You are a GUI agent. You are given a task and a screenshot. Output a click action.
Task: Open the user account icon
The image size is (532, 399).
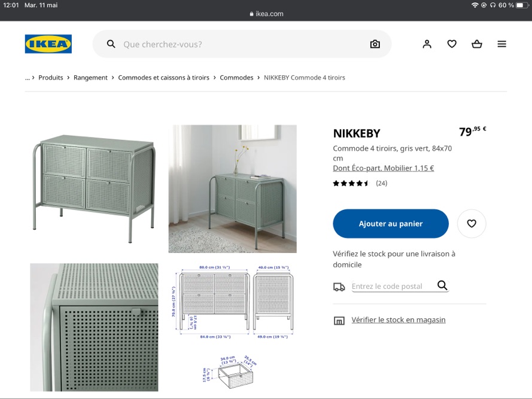click(x=427, y=44)
